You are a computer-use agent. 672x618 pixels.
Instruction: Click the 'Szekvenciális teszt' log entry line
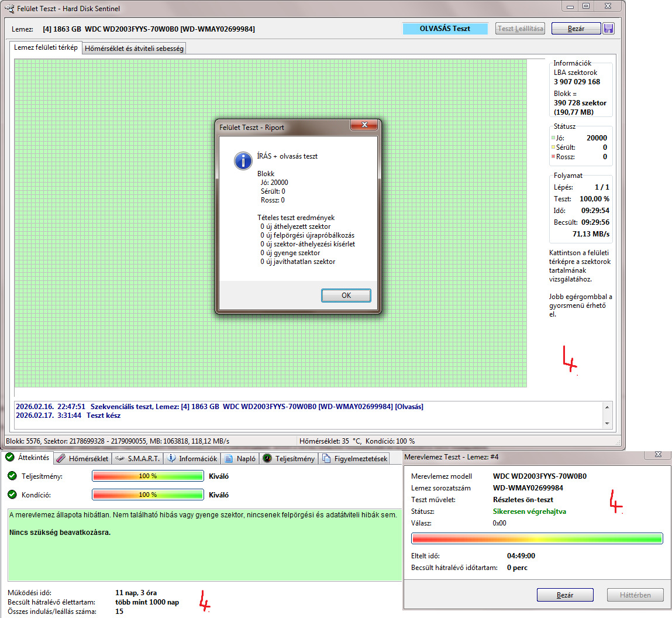pyautogui.click(x=219, y=407)
